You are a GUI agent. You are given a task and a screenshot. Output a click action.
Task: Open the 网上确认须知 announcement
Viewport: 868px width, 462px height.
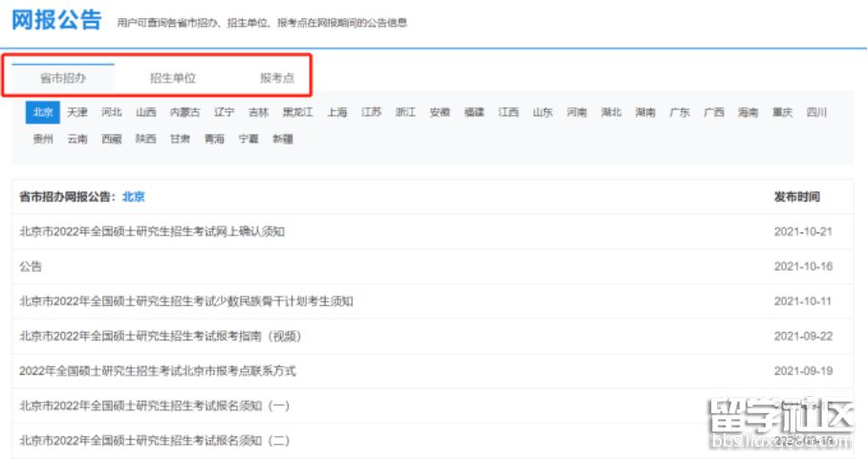(x=152, y=231)
